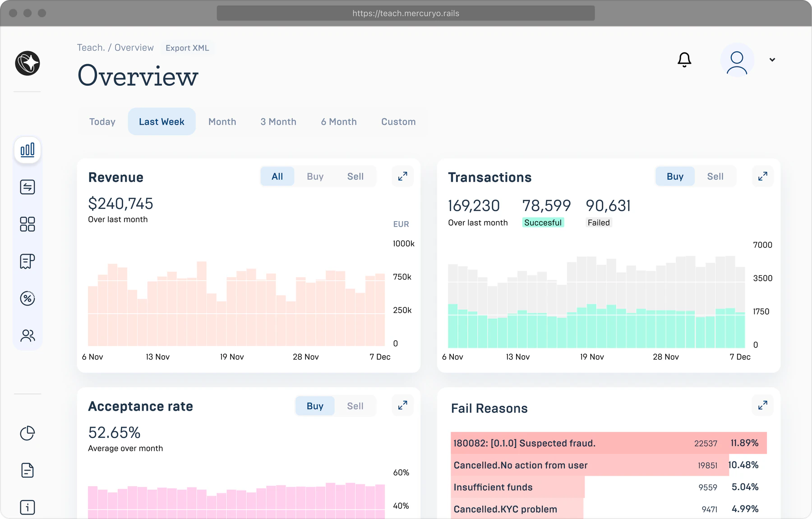Viewport: 812px width, 519px height.
Task: Open the four-squares widgets sidebar icon
Action: tap(28, 224)
